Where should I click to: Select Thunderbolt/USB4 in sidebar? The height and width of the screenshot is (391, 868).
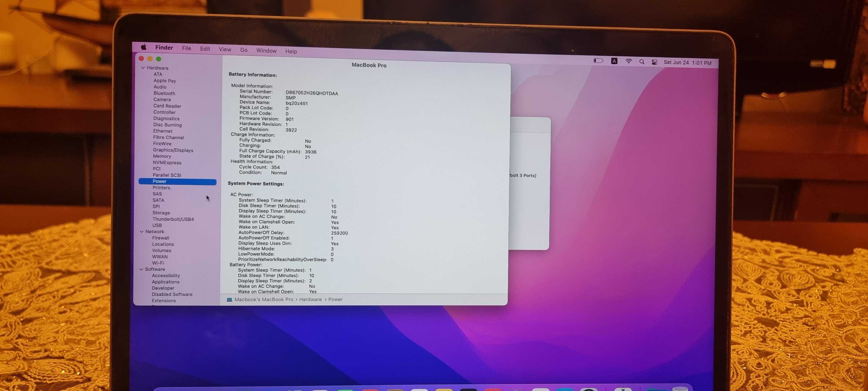tap(173, 219)
